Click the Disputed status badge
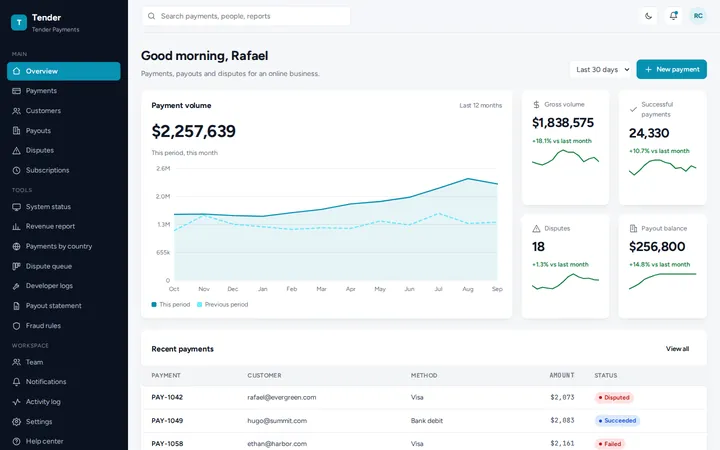The height and width of the screenshot is (450, 720). click(614, 398)
